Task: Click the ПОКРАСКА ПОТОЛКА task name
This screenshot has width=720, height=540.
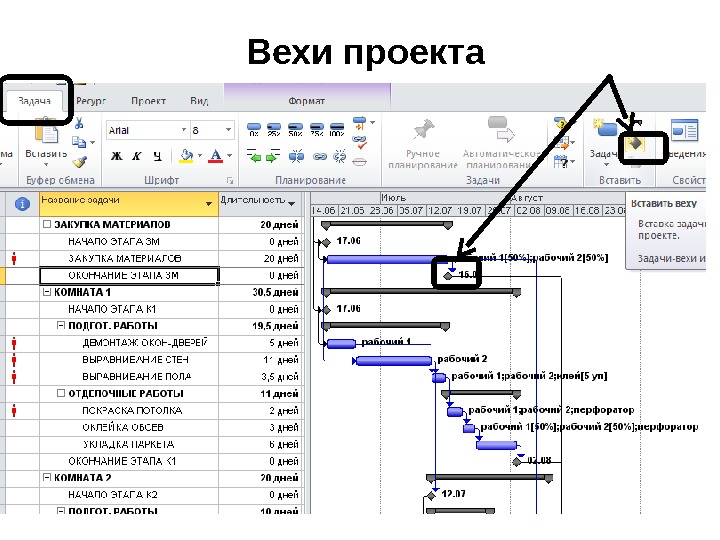Action: point(132,410)
